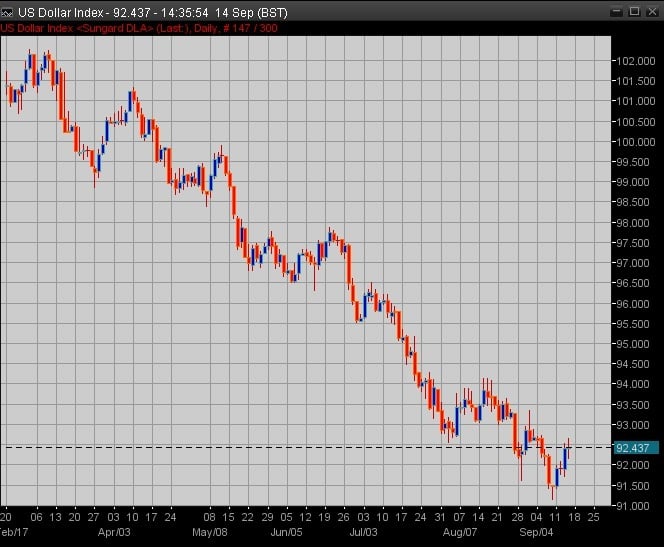The height and width of the screenshot is (548, 664).
Task: Click the dashed last-price line on chart
Action: coord(300,446)
